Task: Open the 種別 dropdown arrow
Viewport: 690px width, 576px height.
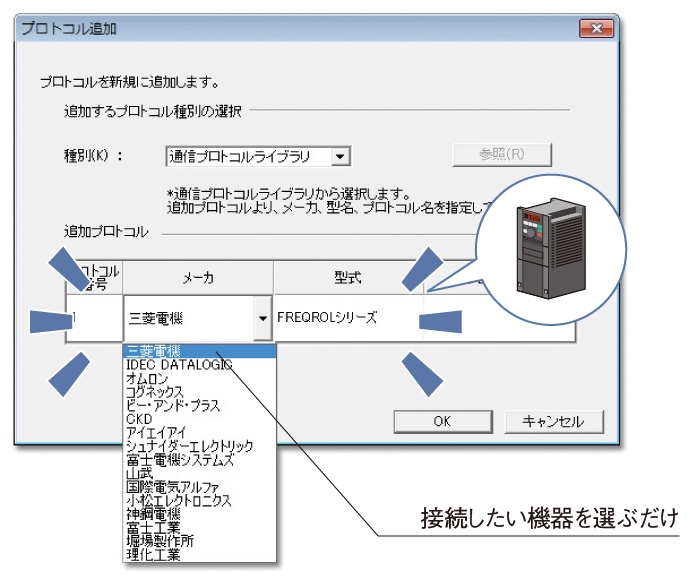Action: (x=340, y=156)
